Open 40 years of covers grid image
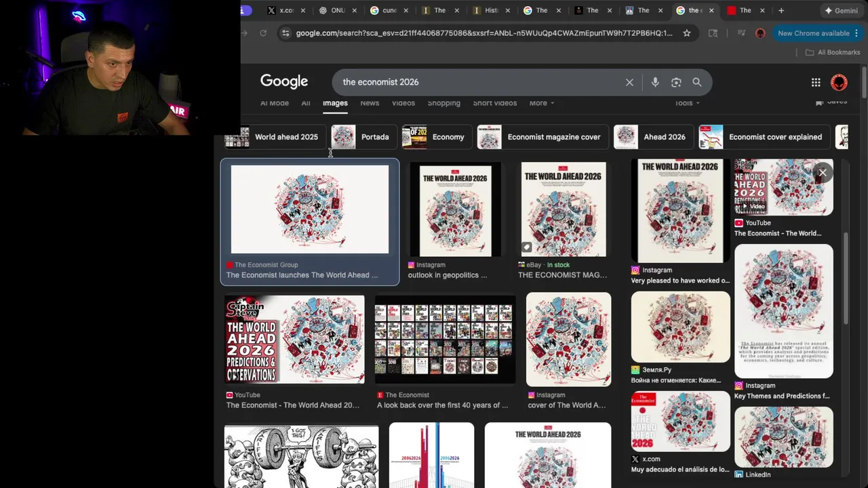Screen dimensions: 868x488 coord(445,340)
